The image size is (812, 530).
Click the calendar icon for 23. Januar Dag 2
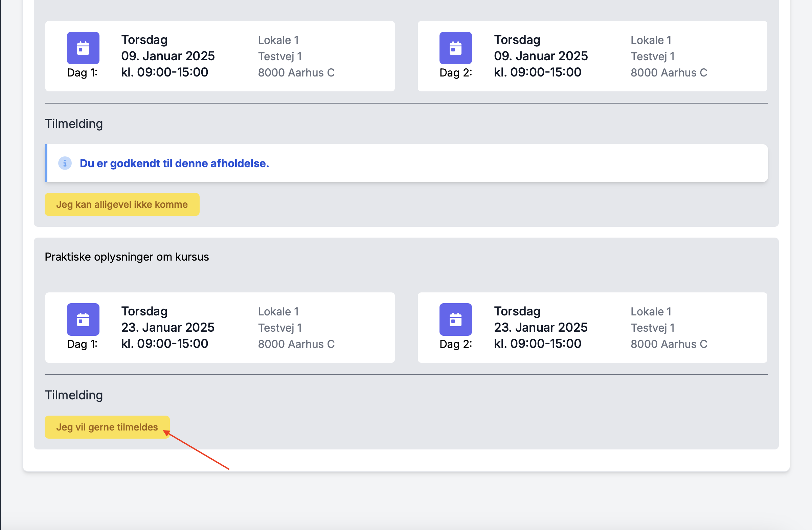tap(455, 319)
